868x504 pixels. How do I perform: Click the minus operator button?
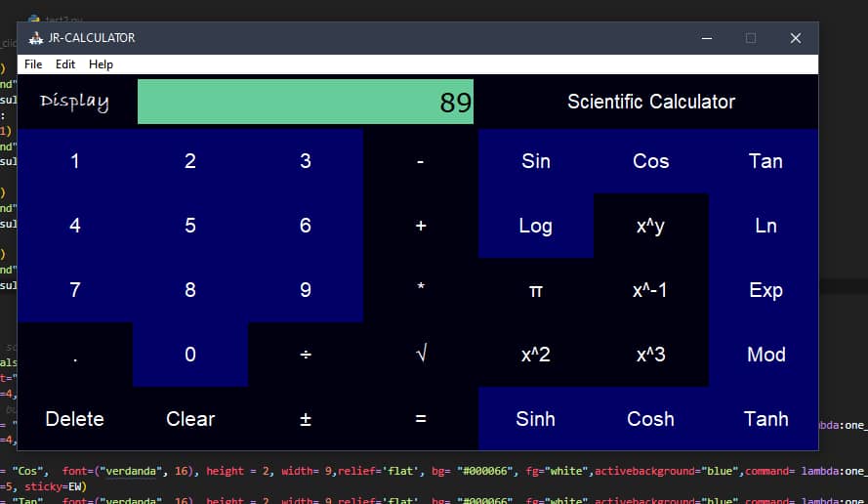click(x=421, y=161)
